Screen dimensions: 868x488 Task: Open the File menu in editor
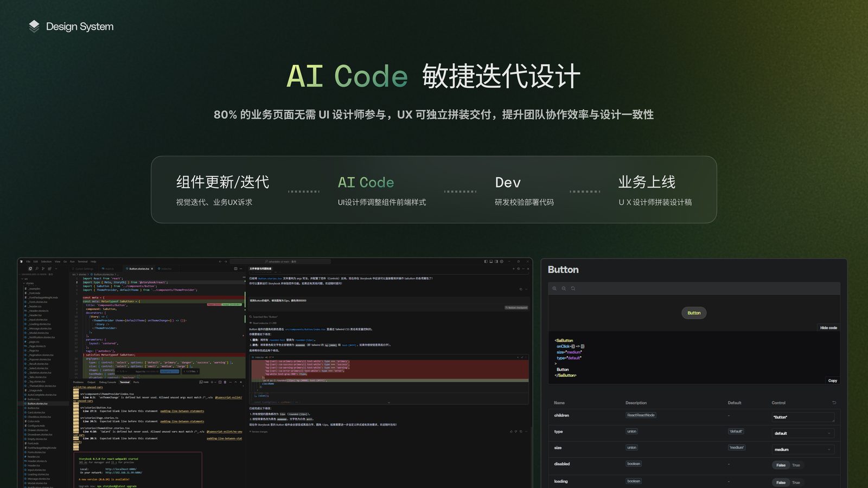coord(28,261)
